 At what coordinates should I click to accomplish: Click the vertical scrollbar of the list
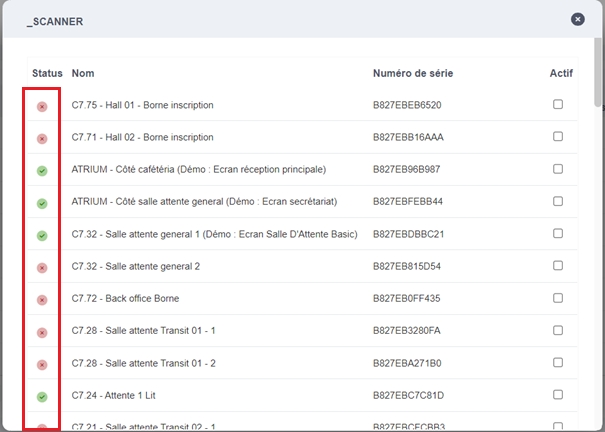click(x=598, y=75)
